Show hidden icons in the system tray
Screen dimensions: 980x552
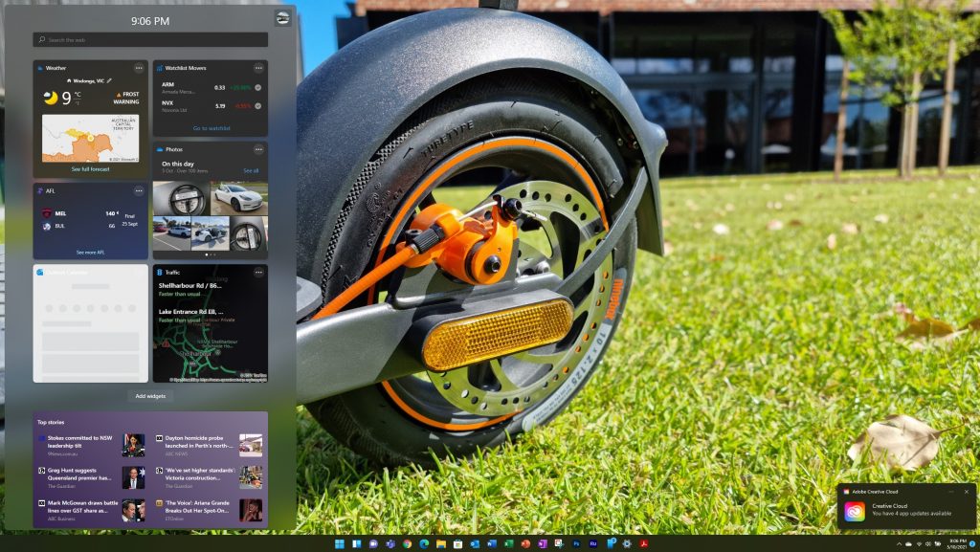point(899,544)
